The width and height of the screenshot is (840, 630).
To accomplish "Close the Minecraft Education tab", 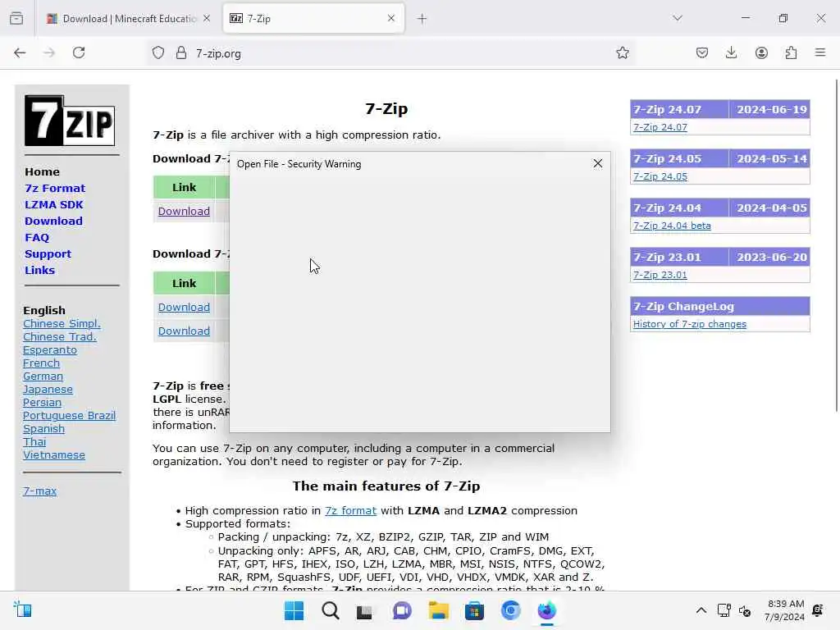I will 207,18.
